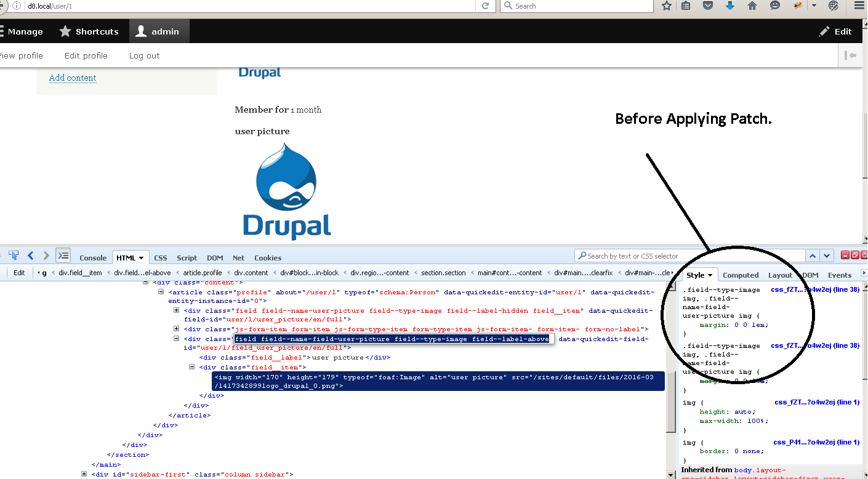Switch to the Firebug Net tab
The image size is (868, 479).
[x=239, y=258]
